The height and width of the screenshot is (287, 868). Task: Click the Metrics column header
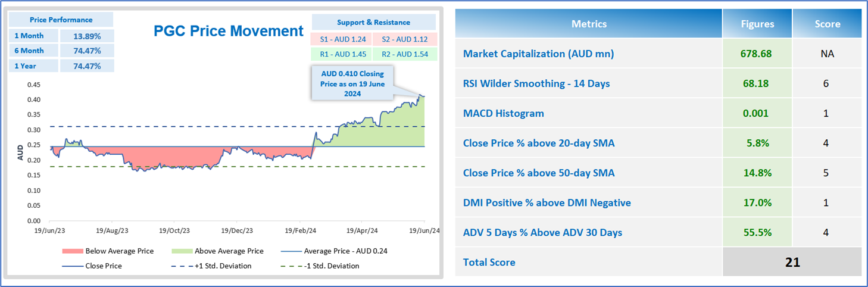589,24
